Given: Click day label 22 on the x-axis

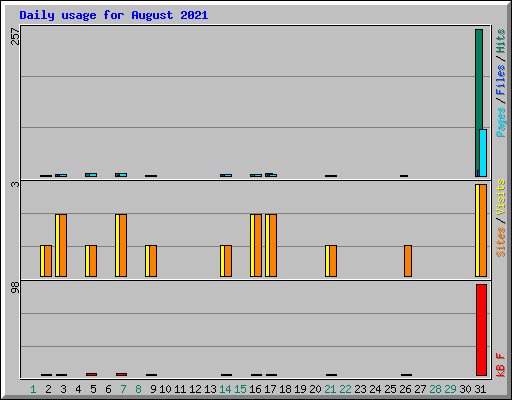Looking at the screenshot, I should pos(345,389).
